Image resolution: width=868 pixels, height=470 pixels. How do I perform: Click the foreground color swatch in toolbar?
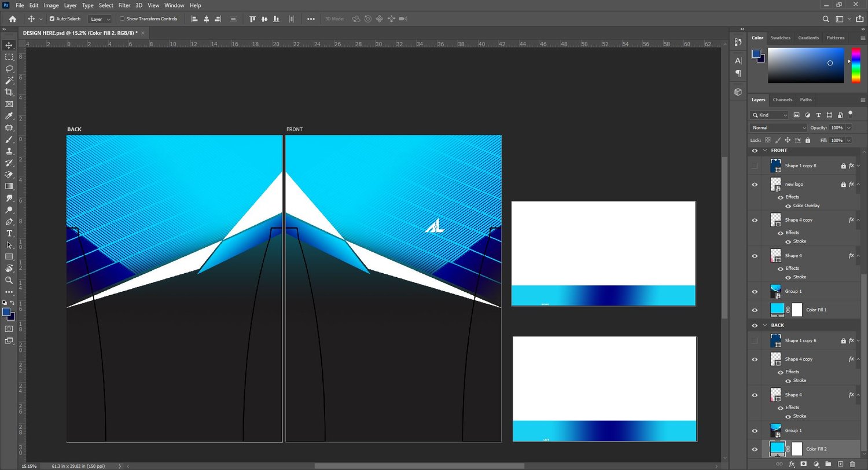tap(6, 312)
